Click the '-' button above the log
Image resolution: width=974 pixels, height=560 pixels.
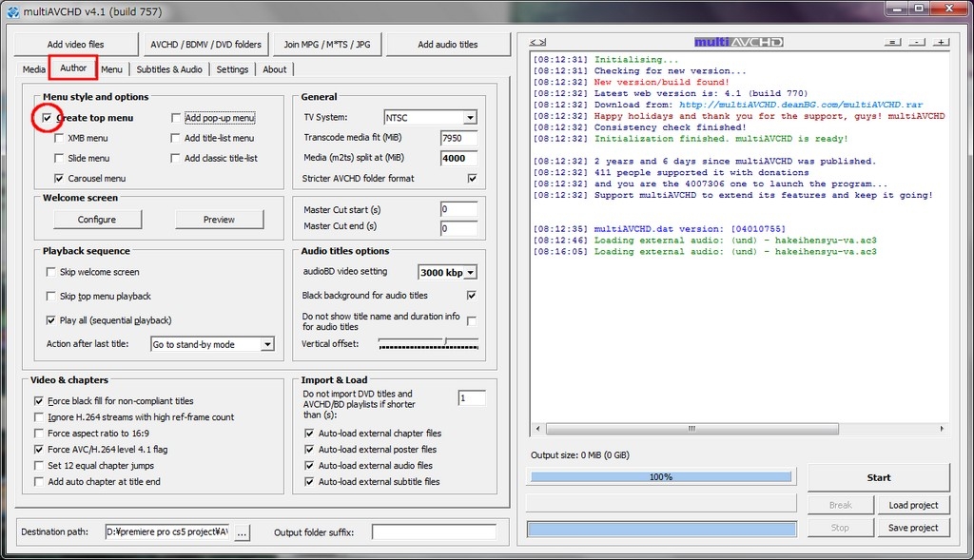(916, 43)
